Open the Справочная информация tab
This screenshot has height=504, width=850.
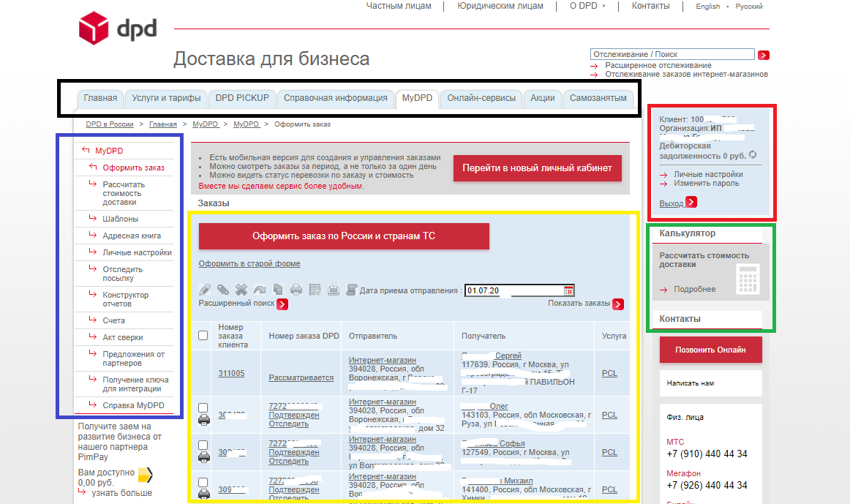coord(336,98)
